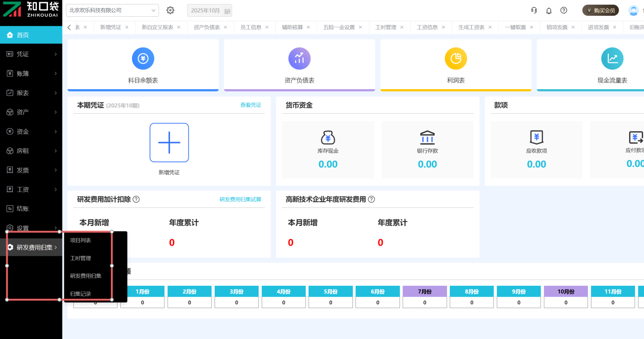
Task: Open the company selection dropdown
Action: tap(112, 10)
